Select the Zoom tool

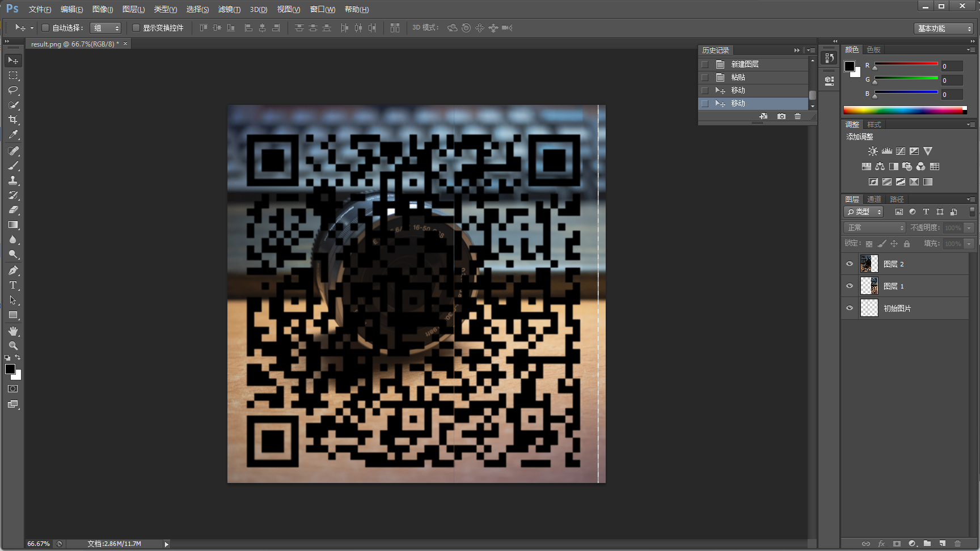pyautogui.click(x=13, y=346)
